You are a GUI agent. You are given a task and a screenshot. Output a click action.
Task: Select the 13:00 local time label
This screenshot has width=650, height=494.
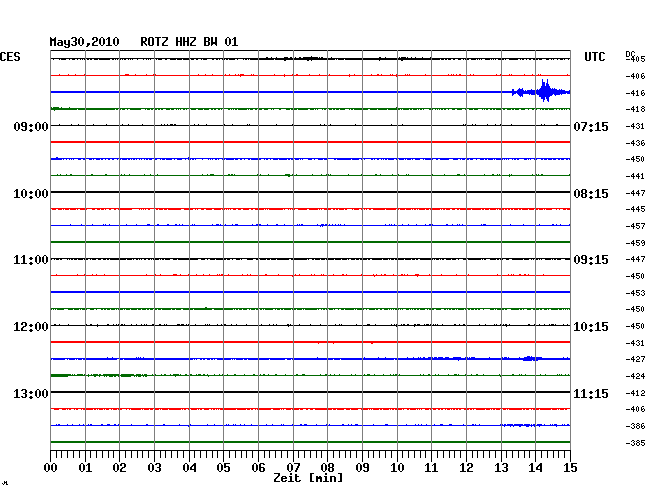point(31,393)
